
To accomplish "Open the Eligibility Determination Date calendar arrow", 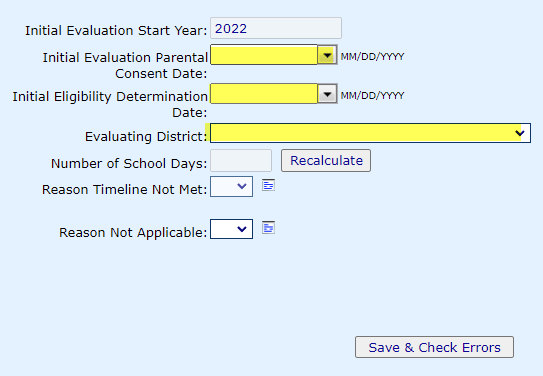I will pos(327,93).
